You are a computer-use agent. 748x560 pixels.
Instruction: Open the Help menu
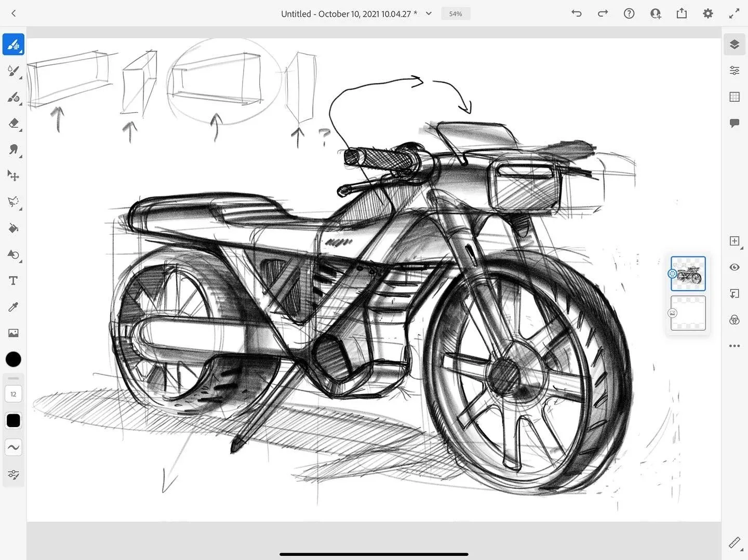coord(629,13)
